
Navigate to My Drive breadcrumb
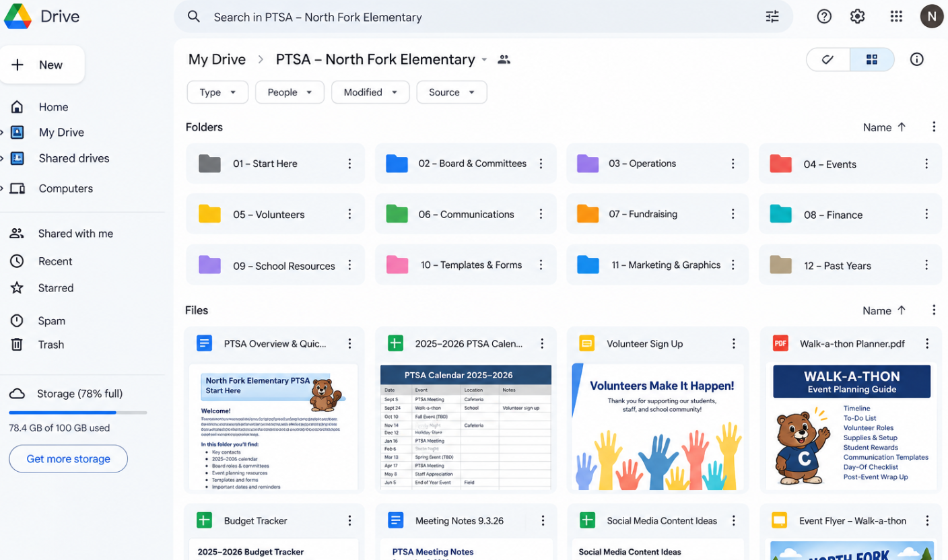coord(217,59)
